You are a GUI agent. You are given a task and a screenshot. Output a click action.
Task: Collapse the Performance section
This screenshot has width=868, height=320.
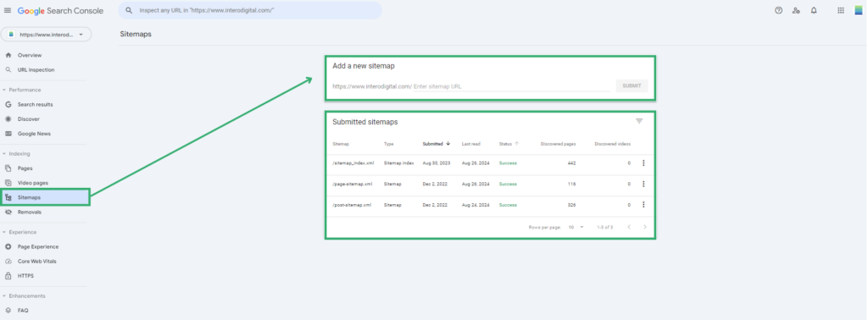tap(22, 90)
